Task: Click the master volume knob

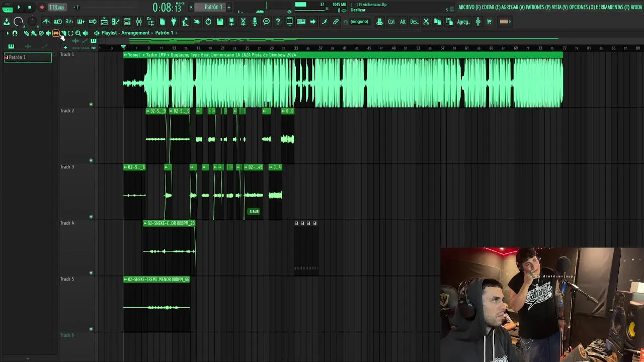Action: [18, 22]
